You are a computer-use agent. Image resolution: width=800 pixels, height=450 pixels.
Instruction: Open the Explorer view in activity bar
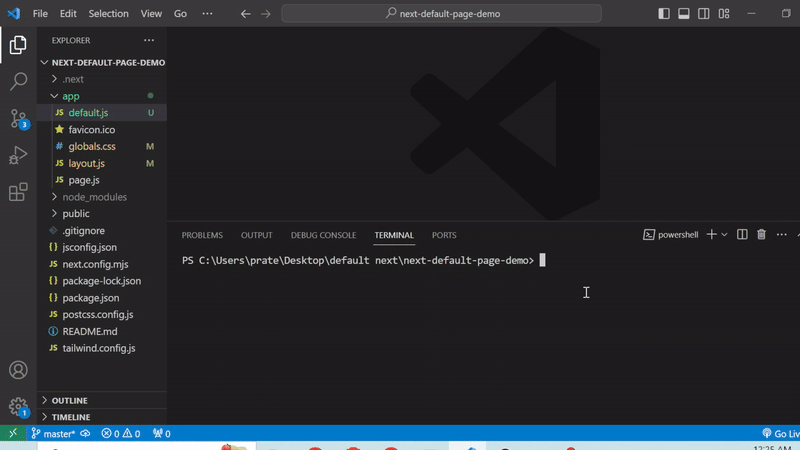click(18, 45)
